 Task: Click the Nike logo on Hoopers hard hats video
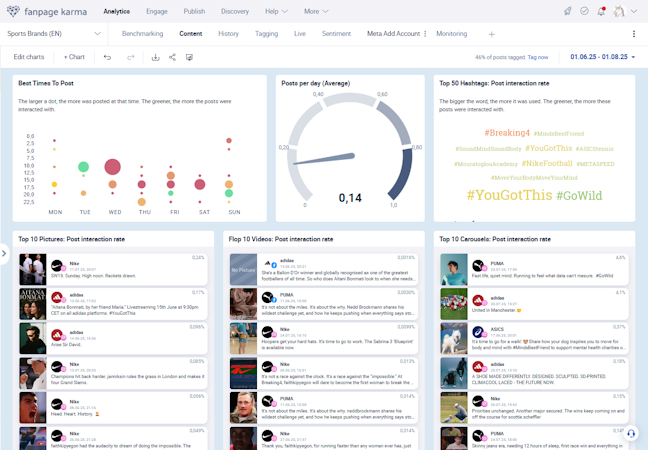coord(269,332)
